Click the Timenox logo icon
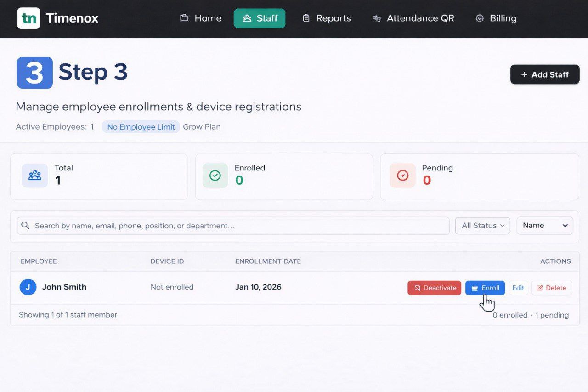 click(28, 18)
